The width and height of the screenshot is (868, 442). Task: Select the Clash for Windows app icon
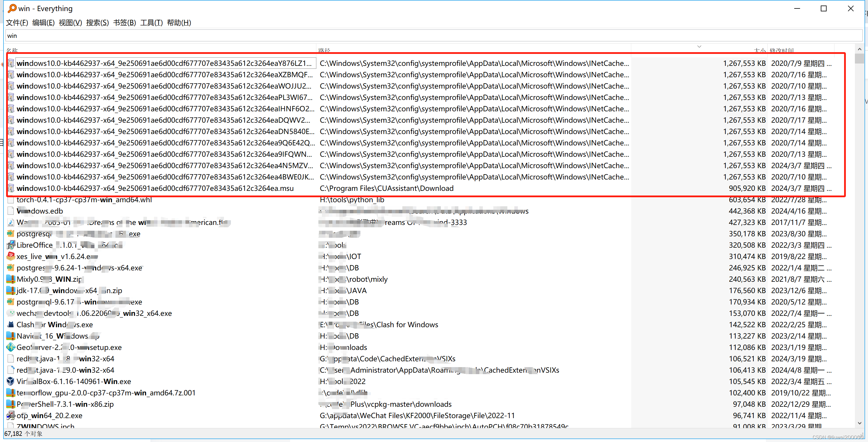pyautogui.click(x=10, y=325)
